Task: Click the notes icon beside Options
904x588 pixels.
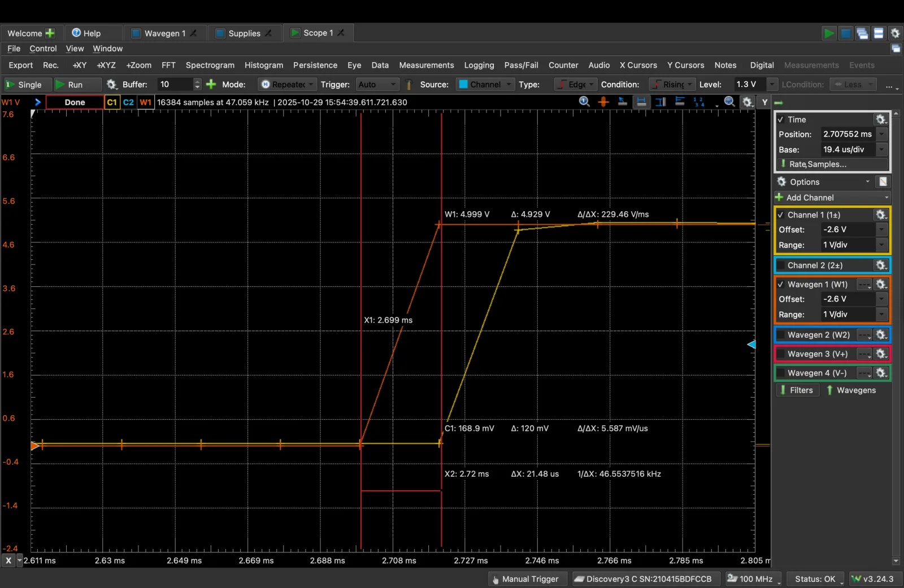Action: coord(883,182)
